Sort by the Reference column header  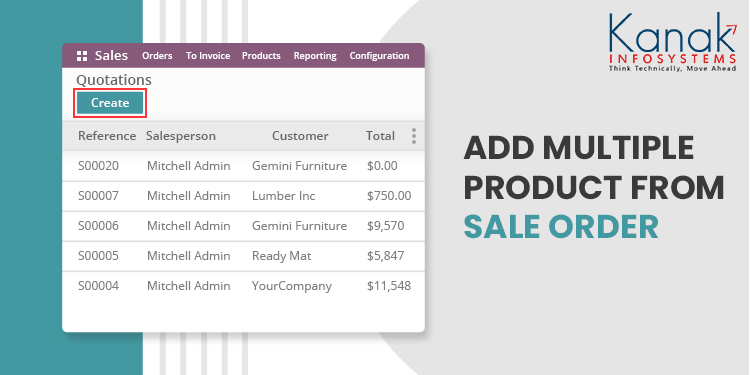click(107, 136)
